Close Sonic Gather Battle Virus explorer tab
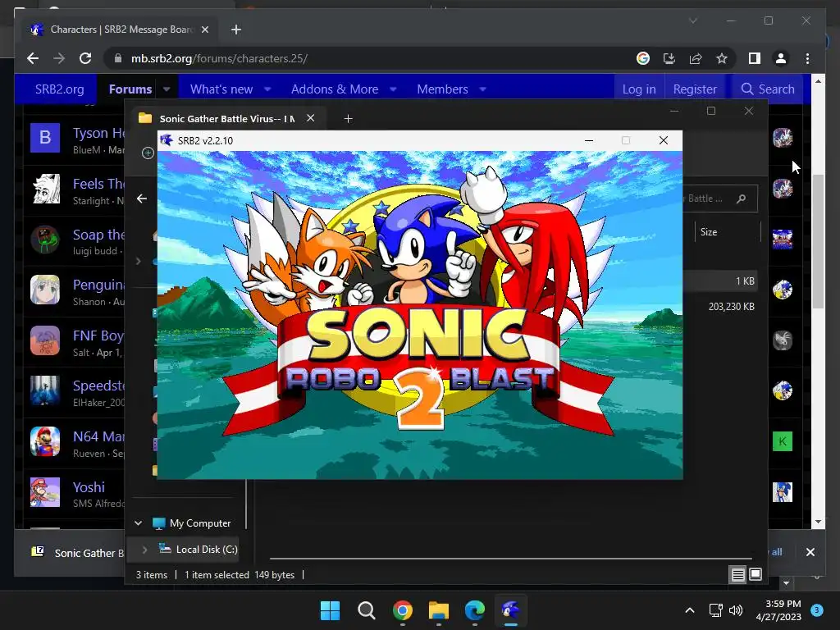The height and width of the screenshot is (630, 840). click(310, 118)
